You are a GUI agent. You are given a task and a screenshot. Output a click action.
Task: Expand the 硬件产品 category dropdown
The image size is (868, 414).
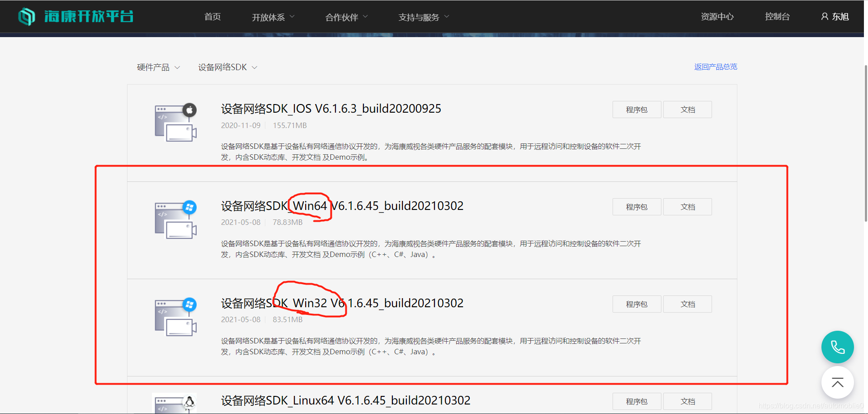pos(158,67)
